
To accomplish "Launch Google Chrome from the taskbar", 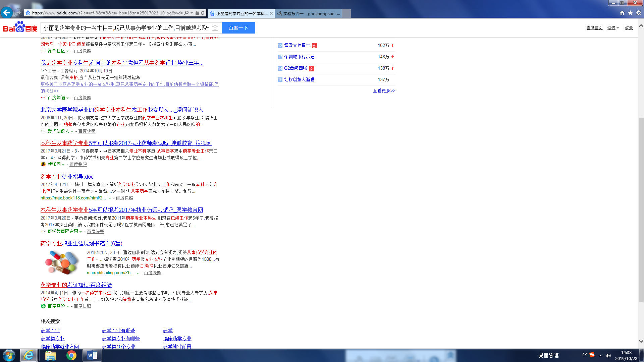I will 71,355.
